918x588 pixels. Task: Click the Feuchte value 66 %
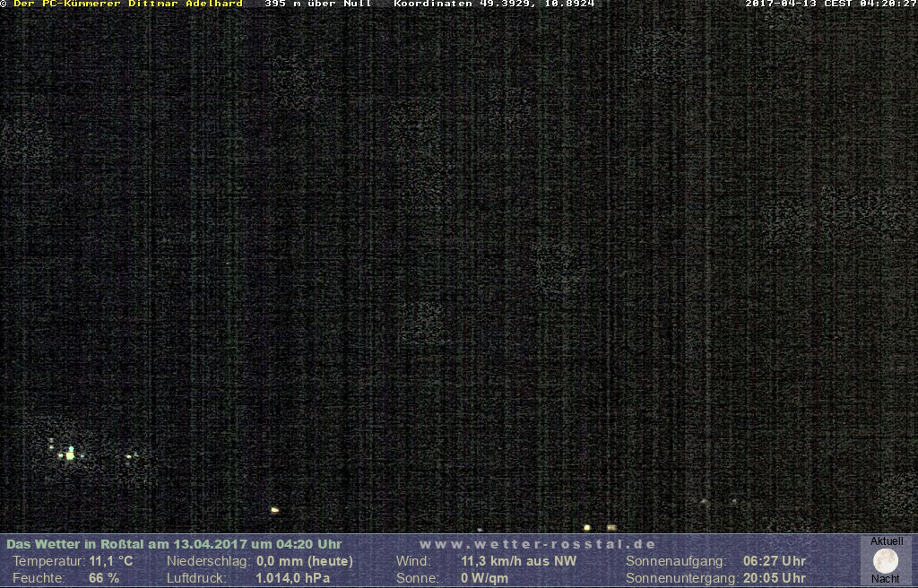(104, 578)
